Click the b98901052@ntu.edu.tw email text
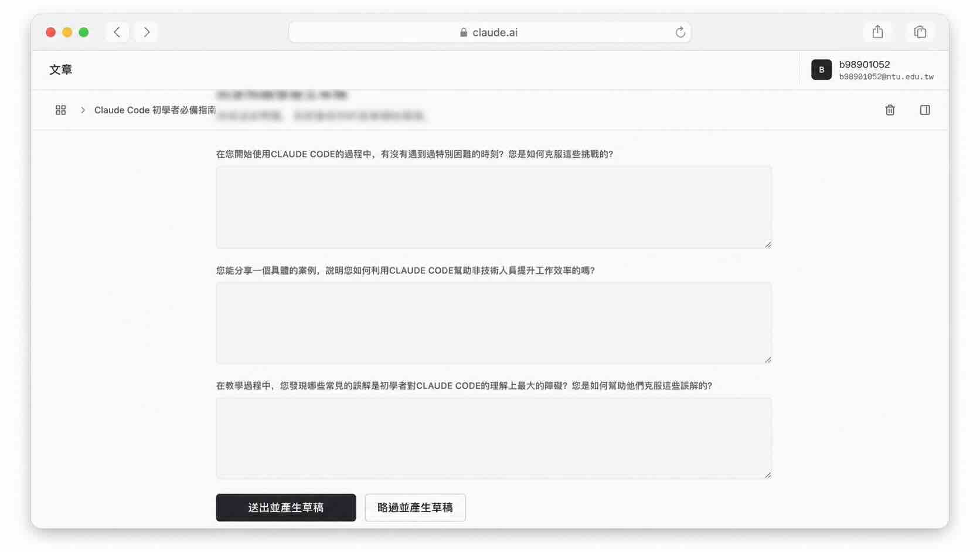Viewport: 980px width, 552px height. pyautogui.click(x=886, y=77)
